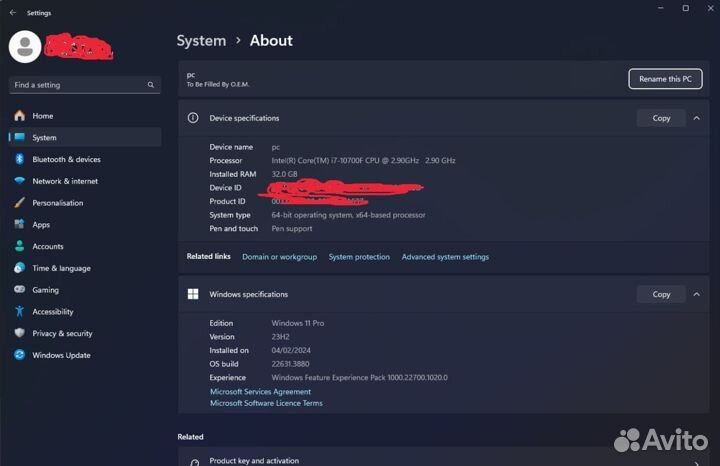Click the Home house icon
The width and height of the screenshot is (720, 466).
point(19,116)
